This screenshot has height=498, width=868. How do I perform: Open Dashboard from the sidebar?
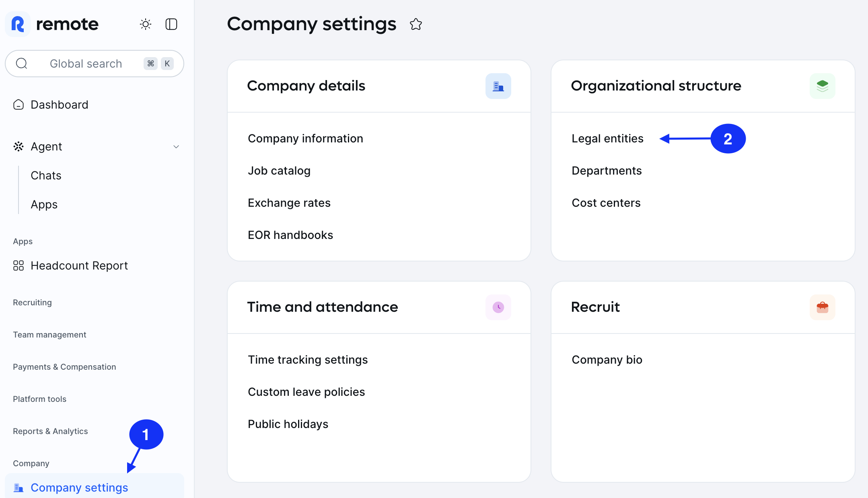[60, 105]
